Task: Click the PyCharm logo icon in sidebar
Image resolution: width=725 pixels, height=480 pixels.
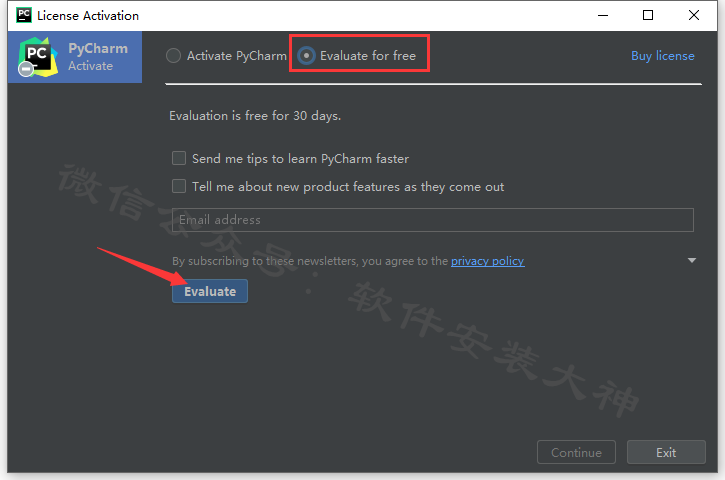Action: [38, 57]
